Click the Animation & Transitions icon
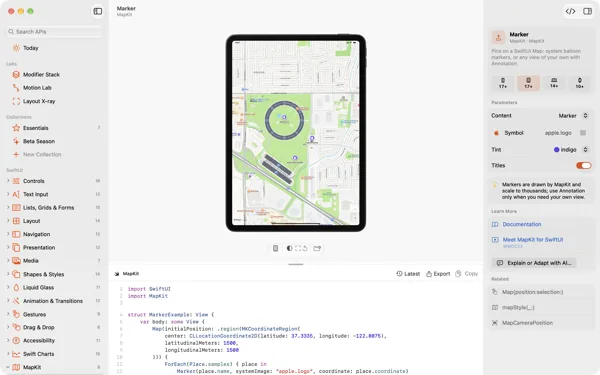The height and width of the screenshot is (375, 600). (16, 301)
